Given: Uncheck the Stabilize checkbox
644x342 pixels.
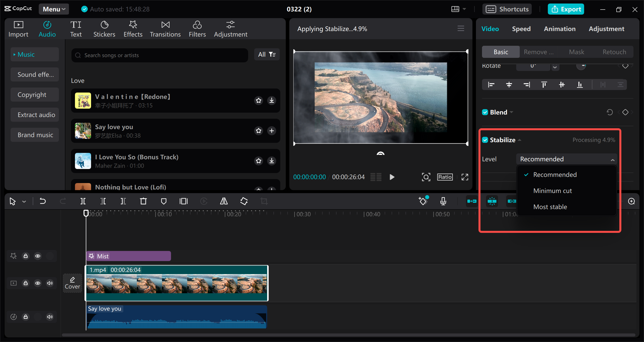Looking at the screenshot, I should (485, 140).
